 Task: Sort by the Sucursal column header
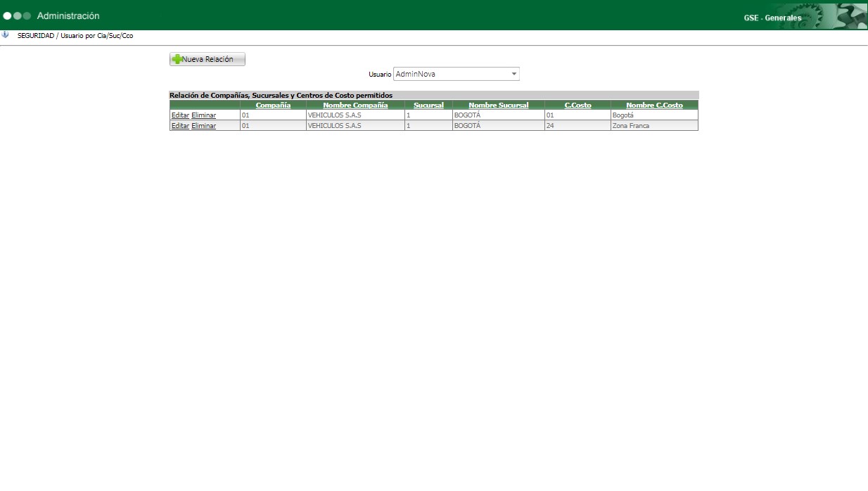[428, 105]
